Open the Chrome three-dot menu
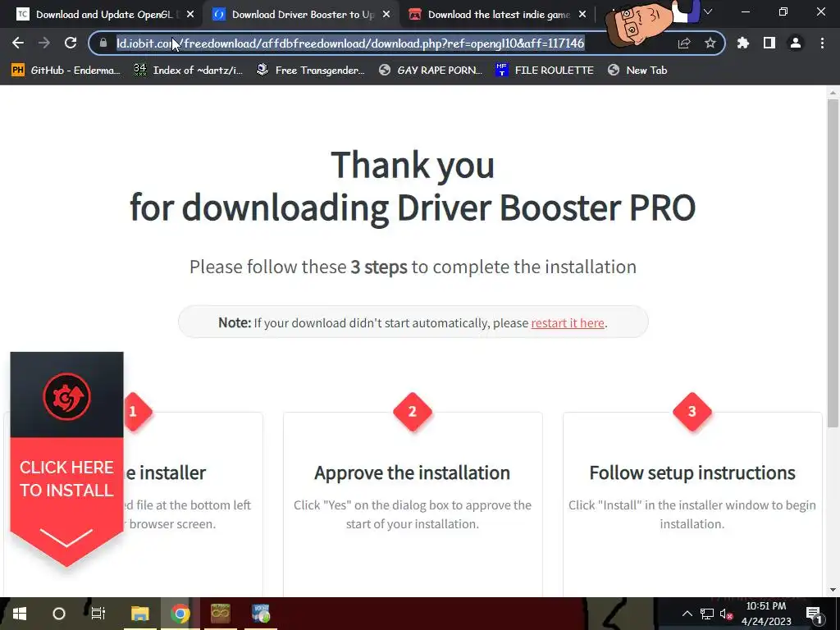 822,43
